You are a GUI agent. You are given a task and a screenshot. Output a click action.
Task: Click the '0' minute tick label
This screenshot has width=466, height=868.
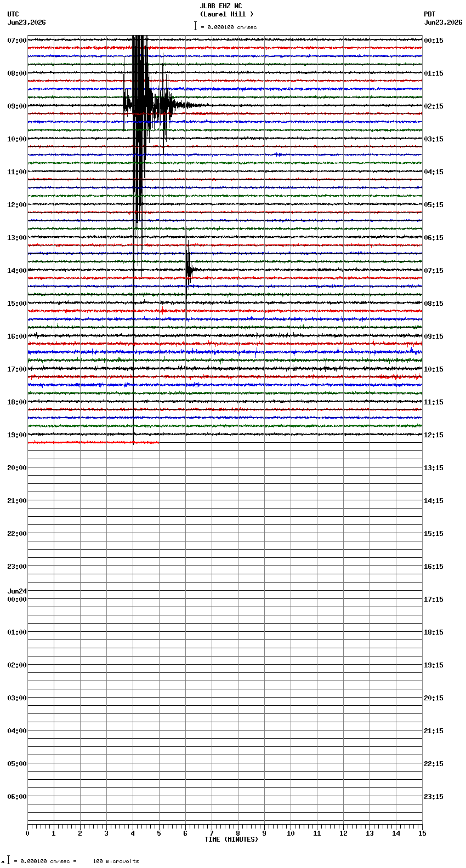(27, 833)
